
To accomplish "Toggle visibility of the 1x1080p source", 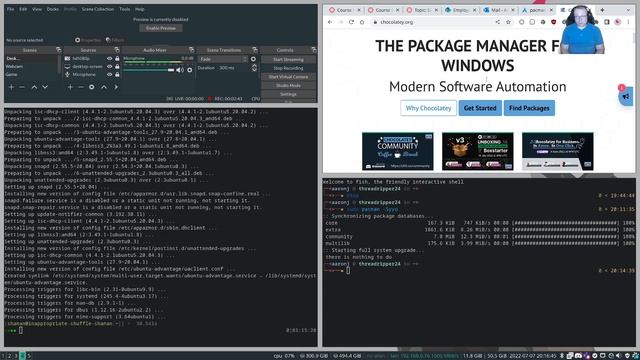I will [109, 59].
